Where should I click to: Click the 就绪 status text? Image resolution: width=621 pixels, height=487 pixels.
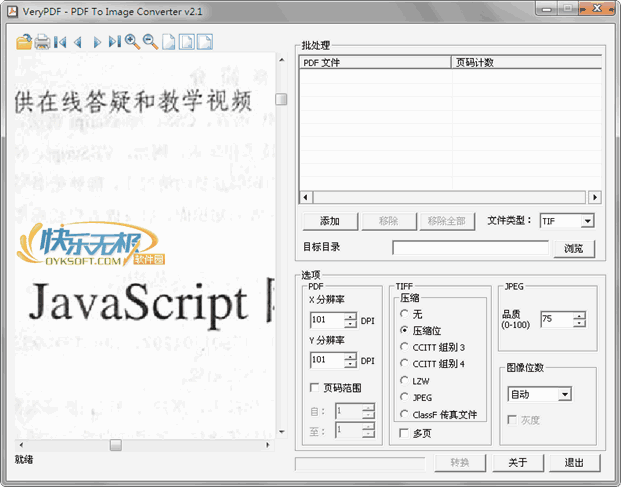pos(24,459)
